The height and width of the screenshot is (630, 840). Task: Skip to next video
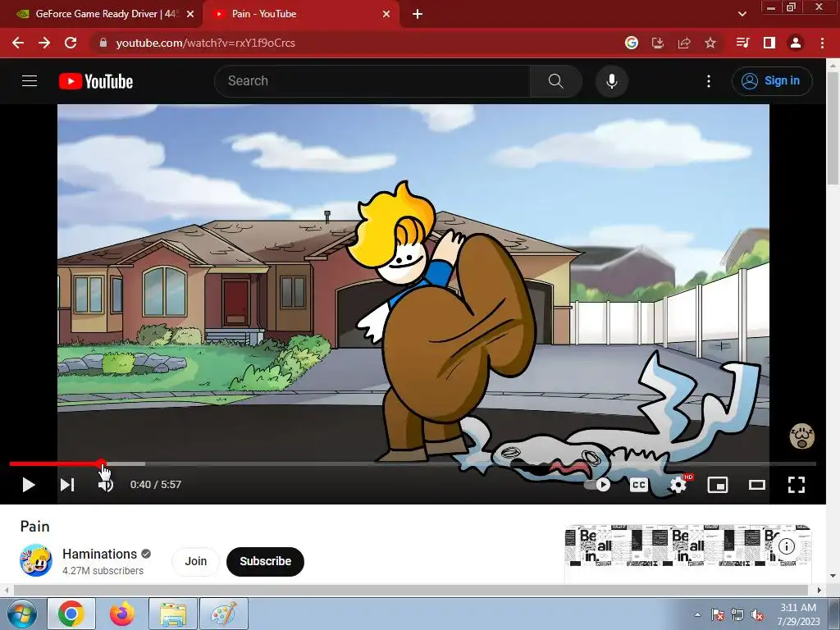(x=67, y=485)
